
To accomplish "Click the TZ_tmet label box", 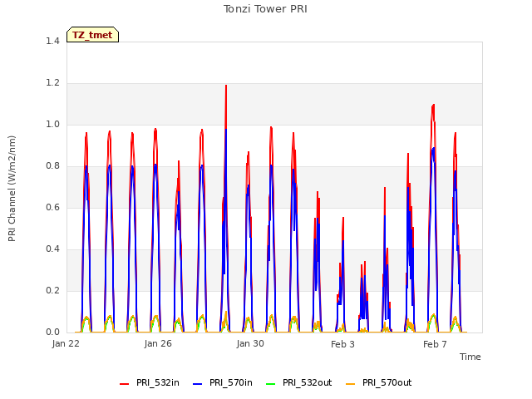I will tap(92, 35).
